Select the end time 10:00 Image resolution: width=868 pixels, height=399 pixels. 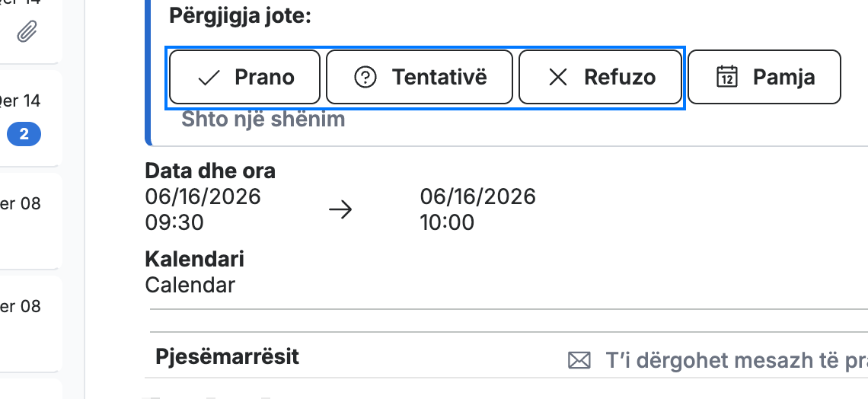coord(447,222)
